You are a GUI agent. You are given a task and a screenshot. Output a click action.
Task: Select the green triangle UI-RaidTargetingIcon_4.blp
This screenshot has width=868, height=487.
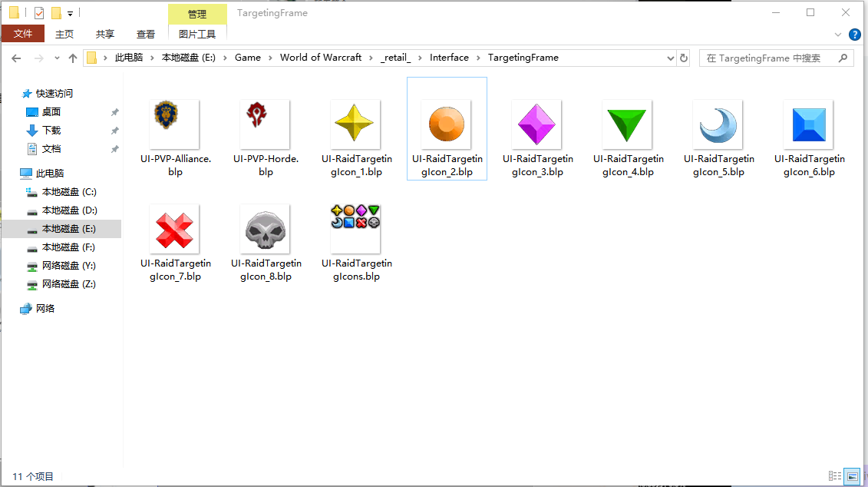[627, 124]
